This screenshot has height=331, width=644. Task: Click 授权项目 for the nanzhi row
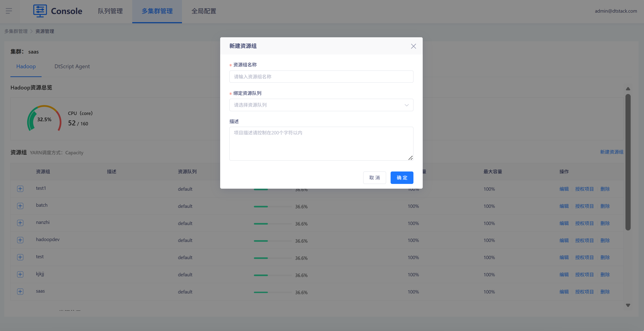[x=584, y=223]
